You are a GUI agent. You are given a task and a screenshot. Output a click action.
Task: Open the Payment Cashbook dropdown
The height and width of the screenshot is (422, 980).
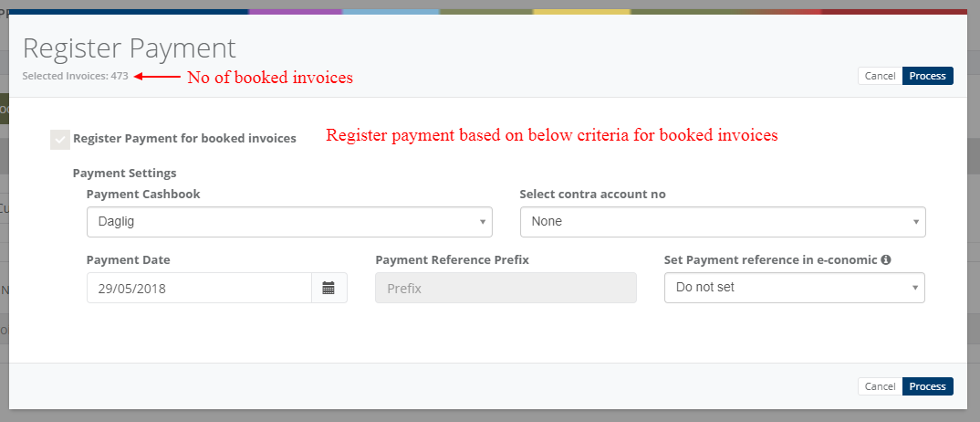[x=289, y=222]
